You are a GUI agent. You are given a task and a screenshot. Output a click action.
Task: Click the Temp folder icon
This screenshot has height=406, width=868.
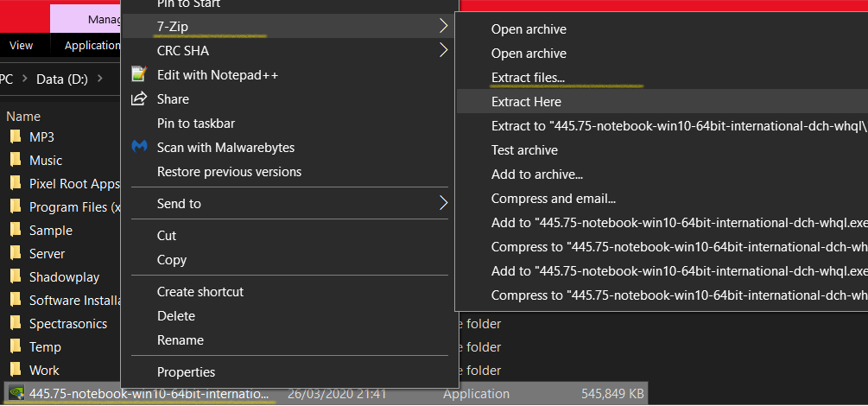tap(16, 346)
